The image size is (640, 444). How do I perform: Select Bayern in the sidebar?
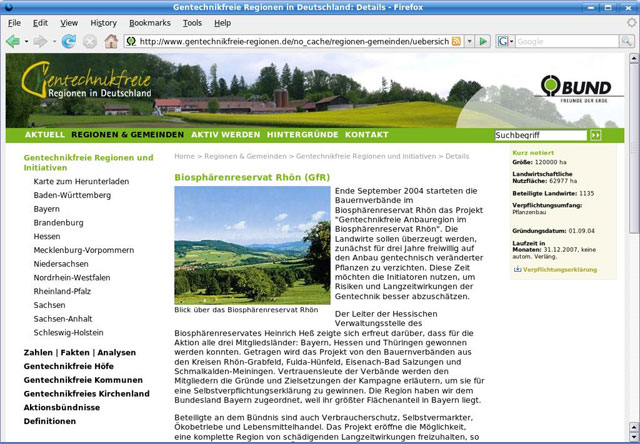click(x=47, y=209)
